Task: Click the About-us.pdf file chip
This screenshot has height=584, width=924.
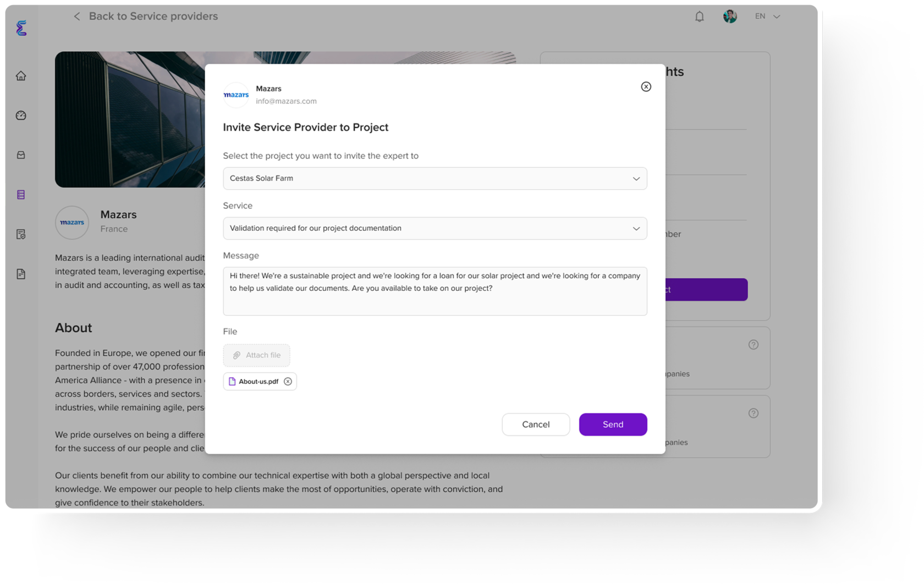Action: [260, 382]
